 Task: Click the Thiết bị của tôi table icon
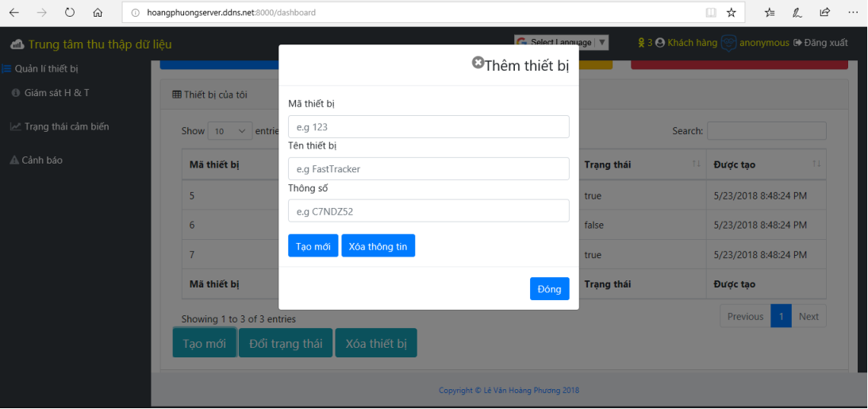[x=177, y=95]
